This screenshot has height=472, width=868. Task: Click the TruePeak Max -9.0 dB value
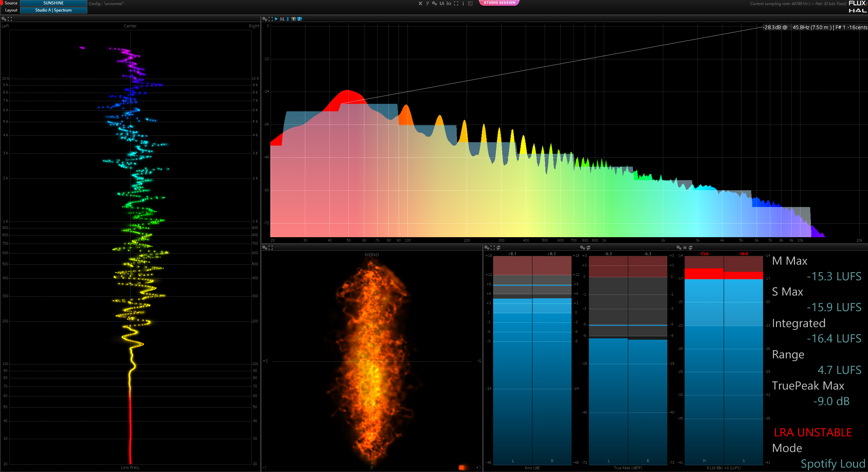coord(831,401)
